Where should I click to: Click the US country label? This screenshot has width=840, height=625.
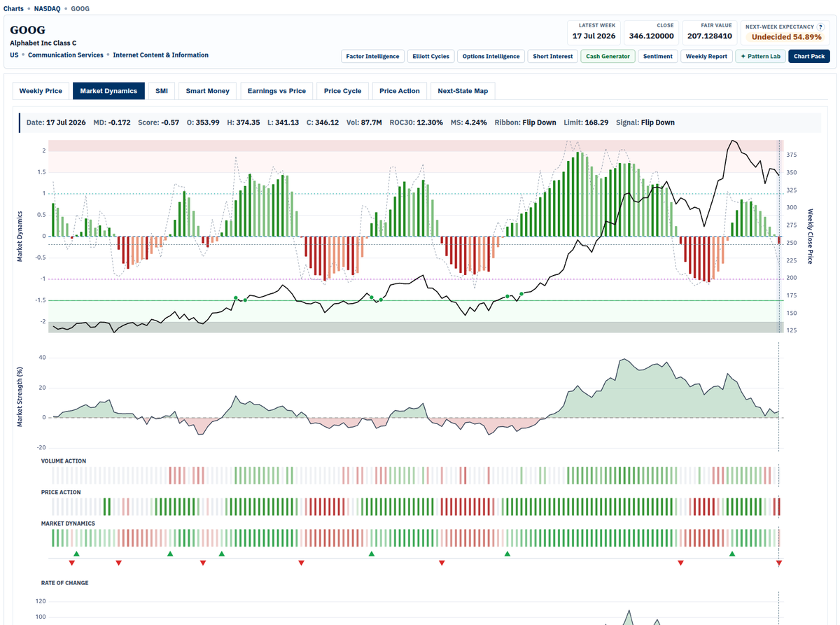tap(14, 55)
